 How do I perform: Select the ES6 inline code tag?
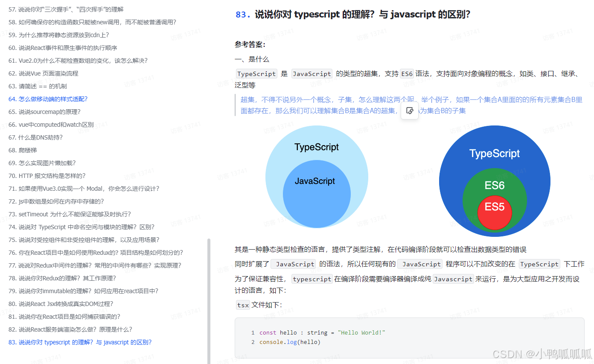(406, 73)
